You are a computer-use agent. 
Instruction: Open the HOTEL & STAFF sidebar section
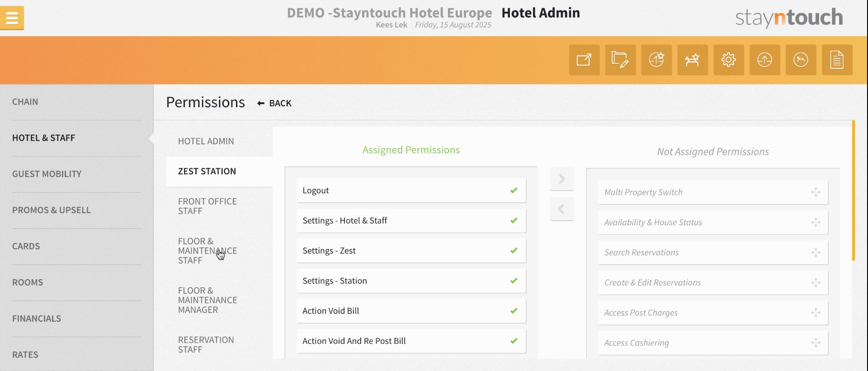click(x=43, y=138)
